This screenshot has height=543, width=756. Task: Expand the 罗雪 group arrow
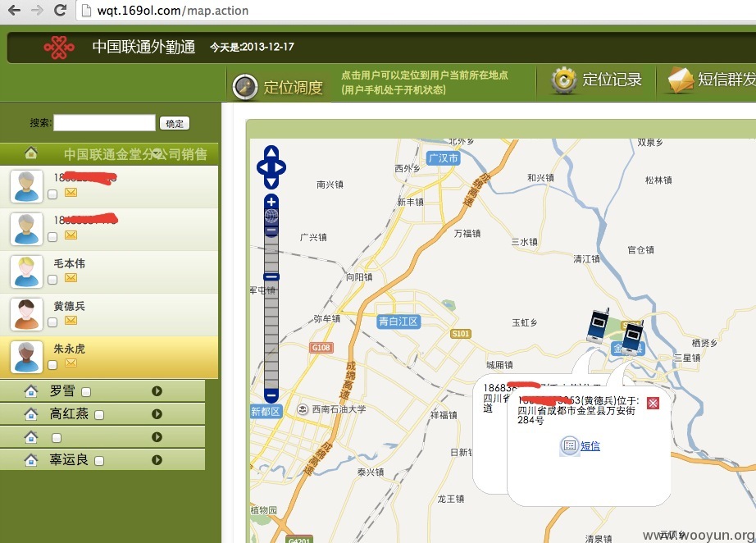pyautogui.click(x=157, y=391)
